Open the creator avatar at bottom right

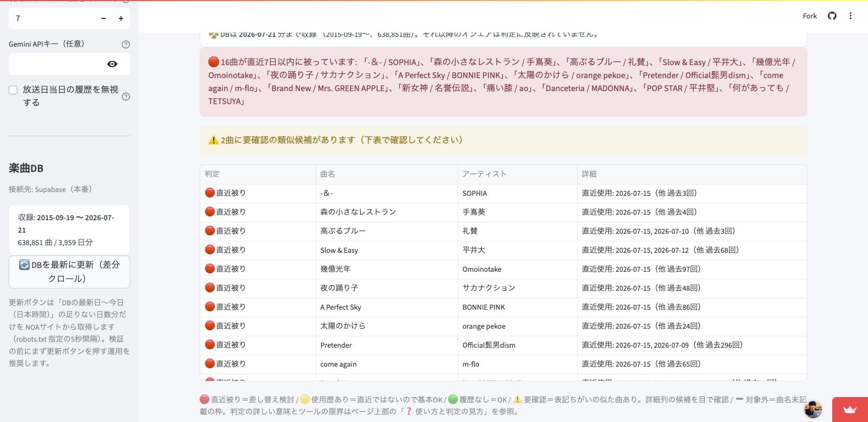[x=813, y=410]
